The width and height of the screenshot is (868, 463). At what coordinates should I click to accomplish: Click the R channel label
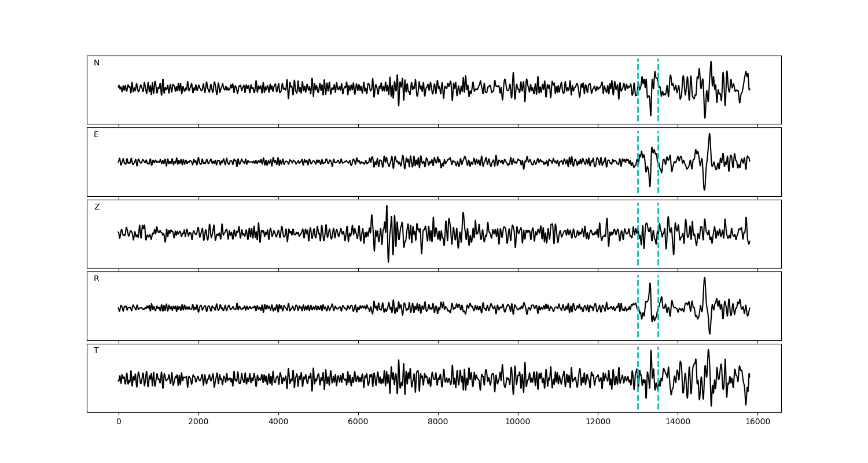click(97, 279)
